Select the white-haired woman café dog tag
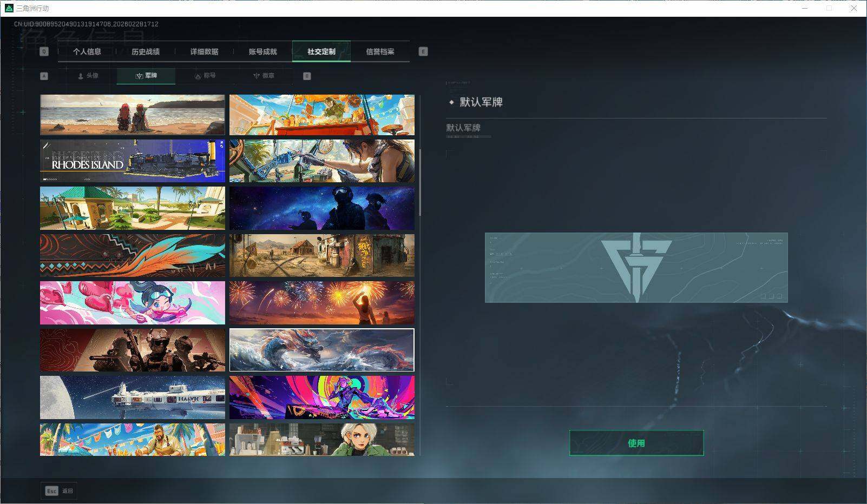Image resolution: width=867 pixels, height=504 pixels. [x=322, y=439]
